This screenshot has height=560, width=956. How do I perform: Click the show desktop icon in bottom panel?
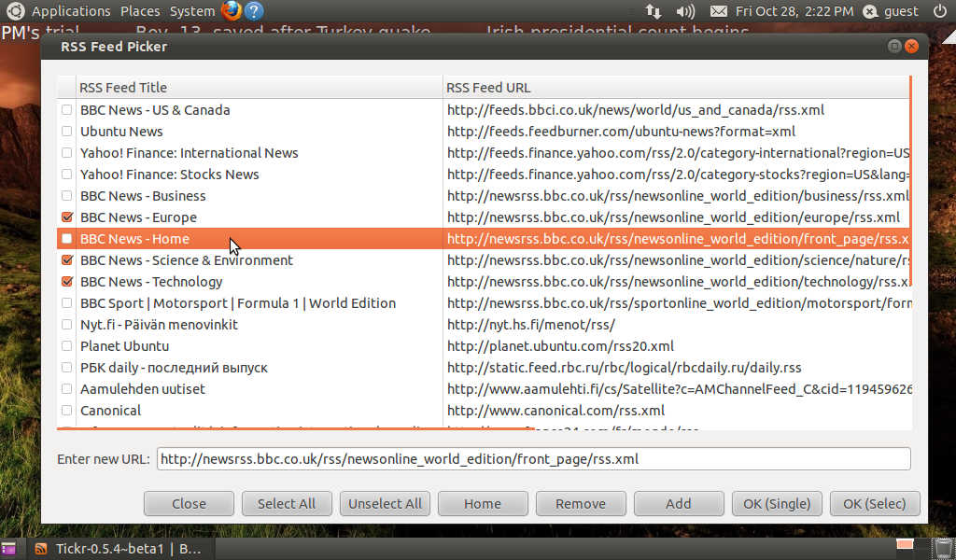[8, 549]
